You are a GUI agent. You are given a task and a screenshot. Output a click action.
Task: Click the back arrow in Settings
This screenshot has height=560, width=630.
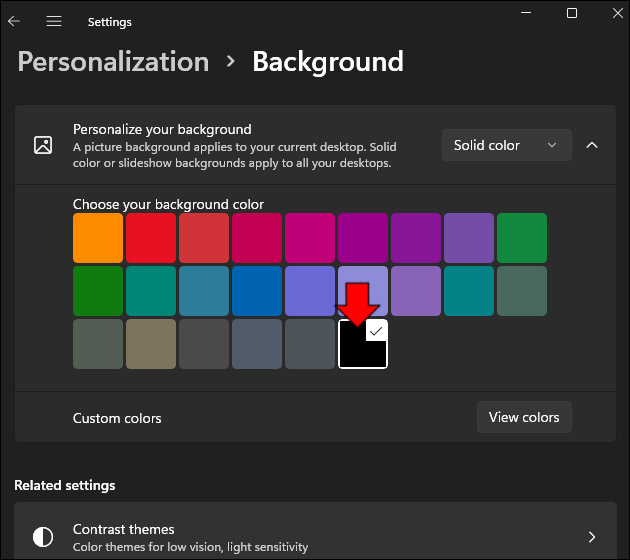(14, 21)
